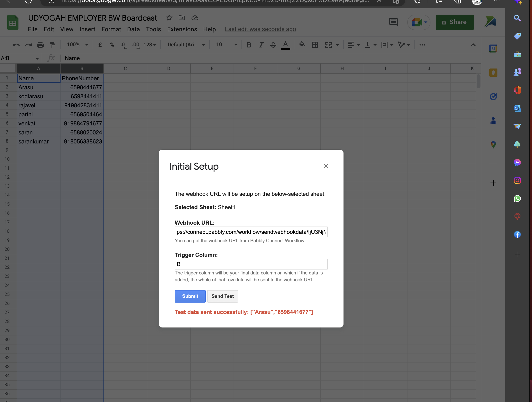This screenshot has width=532, height=402.
Task: Open comment history icon
Action: 393,22
